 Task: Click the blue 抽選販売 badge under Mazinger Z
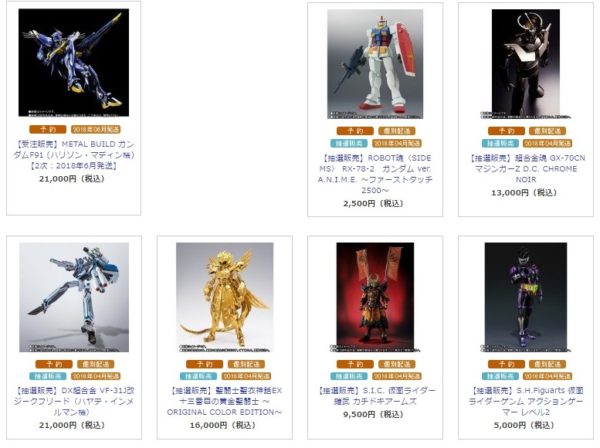[500, 143]
